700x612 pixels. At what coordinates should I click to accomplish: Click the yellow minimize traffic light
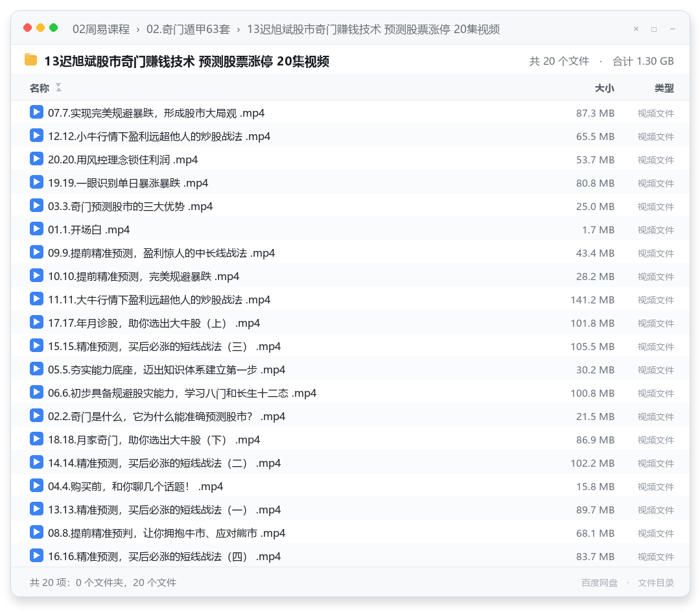[x=41, y=28]
